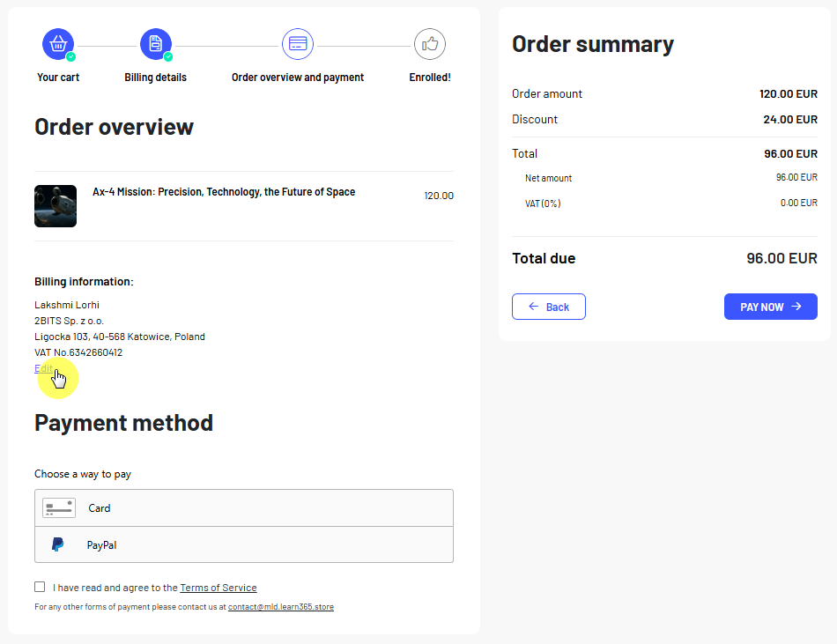
Task: Click the Discount 24.00 EUR value
Action: point(790,120)
